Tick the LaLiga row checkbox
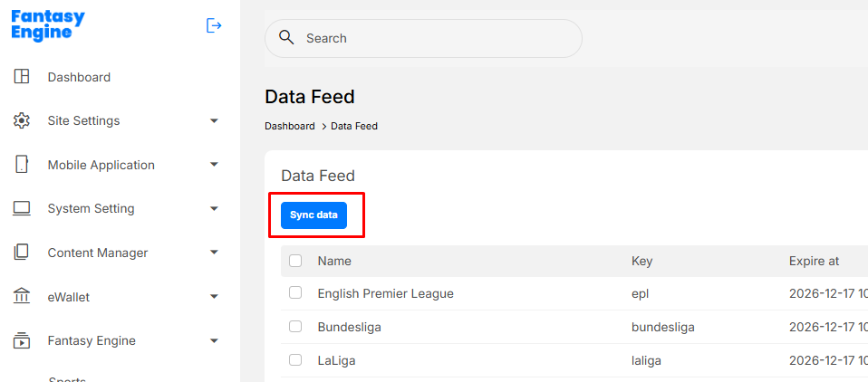 [x=295, y=360]
